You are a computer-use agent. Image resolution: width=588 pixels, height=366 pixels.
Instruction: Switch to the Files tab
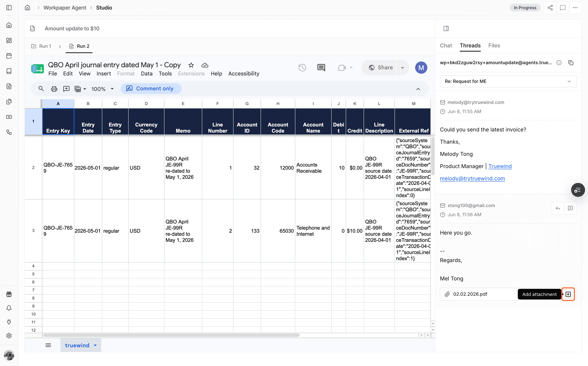(494, 45)
